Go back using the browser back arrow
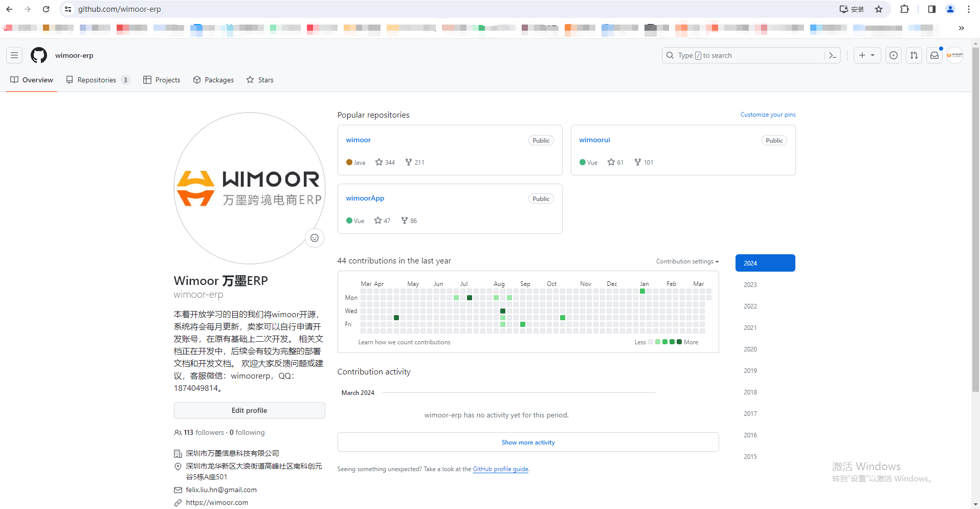 point(9,9)
